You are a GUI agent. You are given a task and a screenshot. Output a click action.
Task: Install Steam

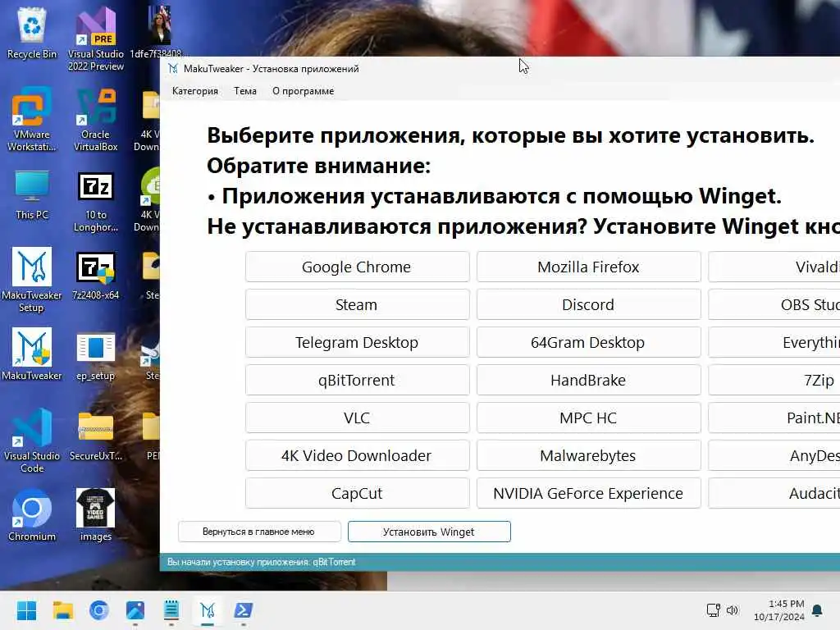pos(358,304)
